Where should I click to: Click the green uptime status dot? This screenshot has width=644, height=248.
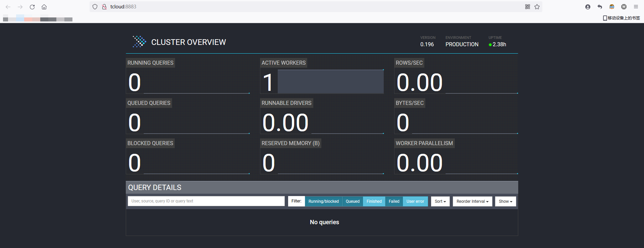490,45
